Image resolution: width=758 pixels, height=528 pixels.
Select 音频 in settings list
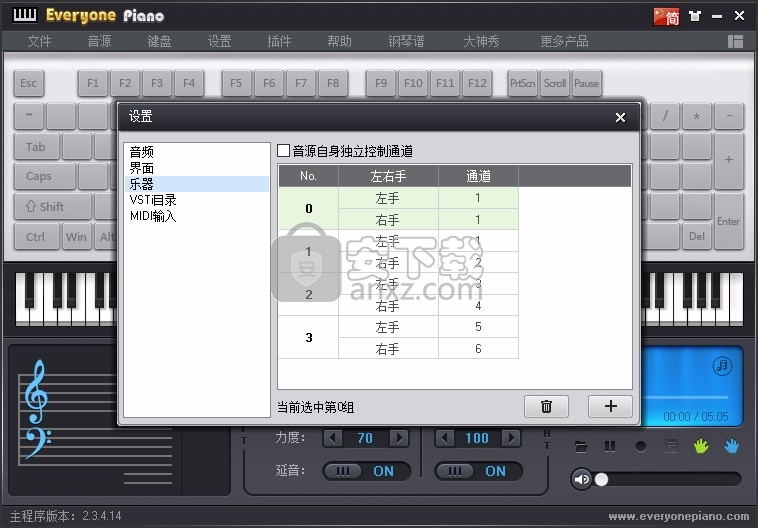coord(197,152)
